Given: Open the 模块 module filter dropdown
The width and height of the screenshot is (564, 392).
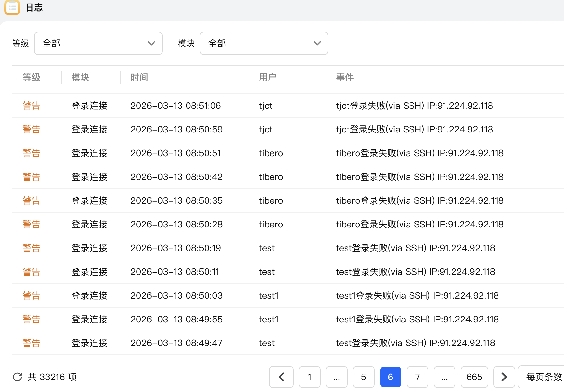Looking at the screenshot, I should coord(264,43).
